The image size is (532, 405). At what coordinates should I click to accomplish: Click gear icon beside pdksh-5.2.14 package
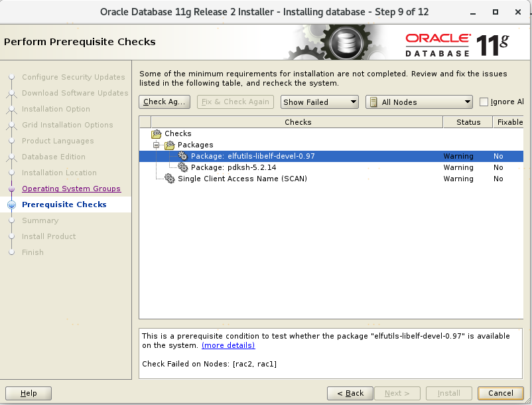(182, 167)
